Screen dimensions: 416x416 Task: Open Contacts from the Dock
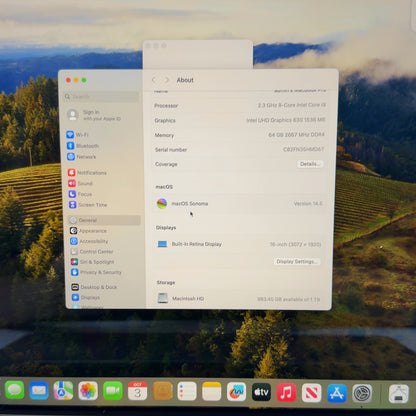(x=162, y=391)
